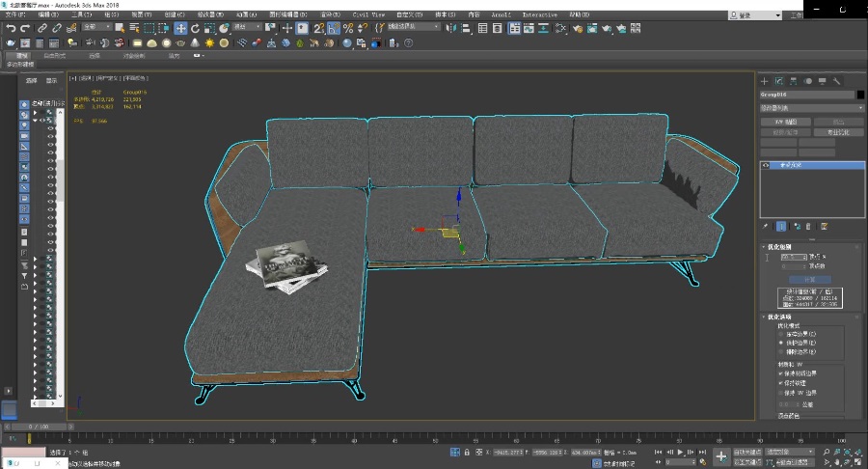Open the Rendering (R) menu
Image resolution: width=868 pixels, height=469 pixels.
(331, 14)
